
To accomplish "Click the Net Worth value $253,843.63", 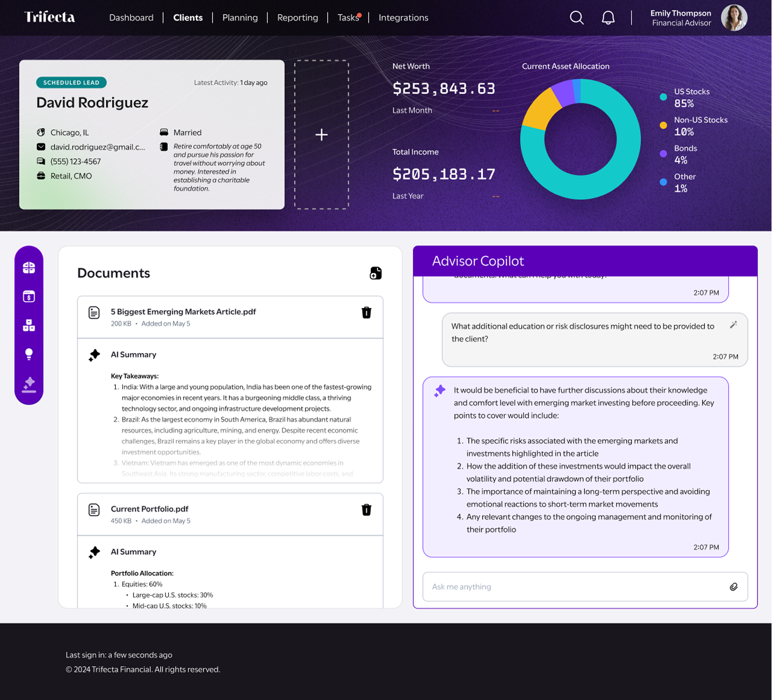I will [444, 89].
